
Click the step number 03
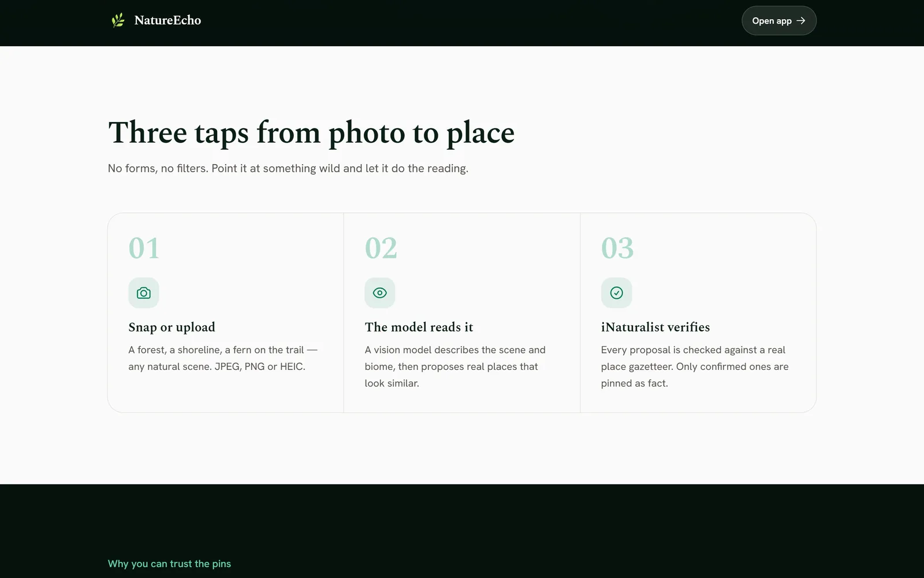pos(617,249)
